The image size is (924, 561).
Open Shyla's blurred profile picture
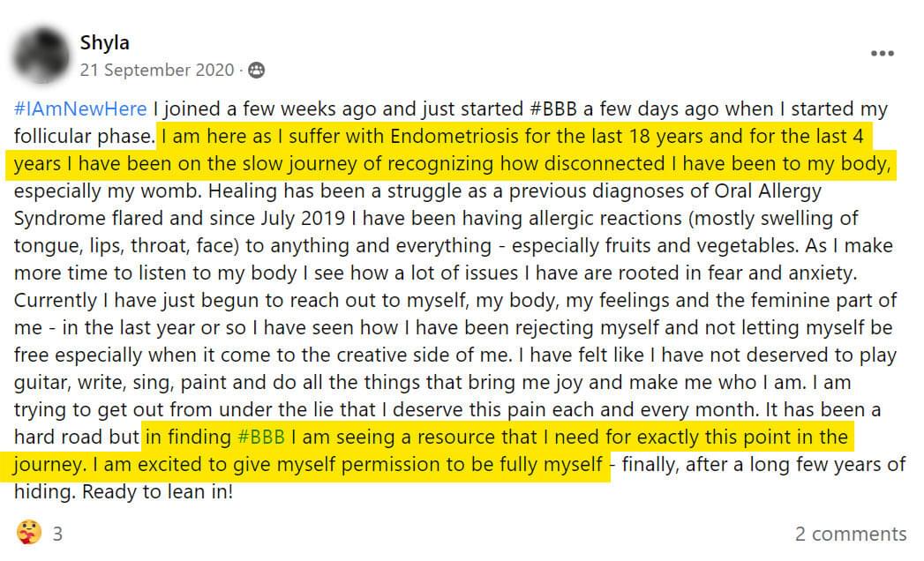41,55
